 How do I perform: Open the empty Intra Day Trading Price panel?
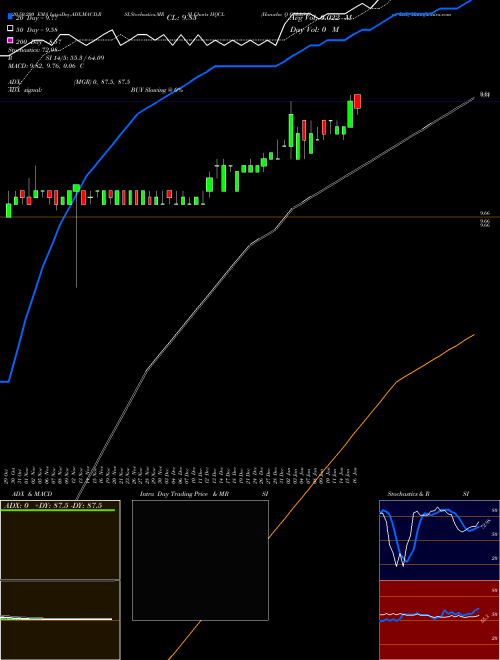[x=200, y=560]
